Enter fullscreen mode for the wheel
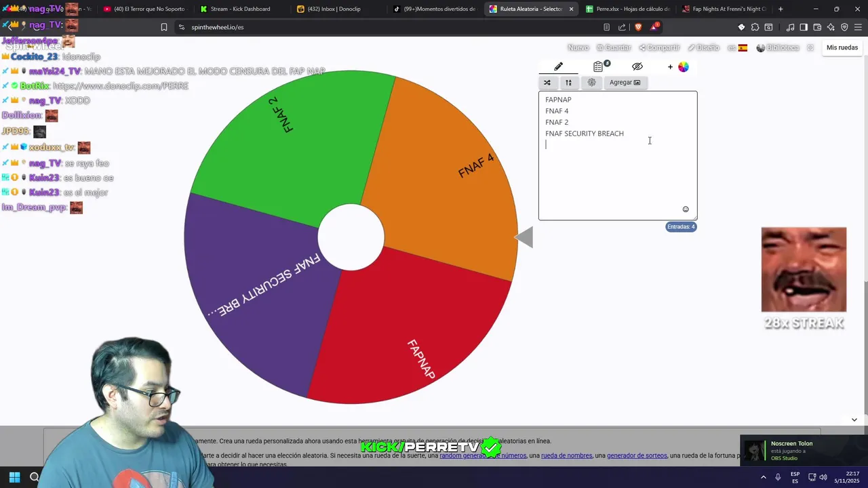Viewport: 868px width, 488px height. (810, 47)
